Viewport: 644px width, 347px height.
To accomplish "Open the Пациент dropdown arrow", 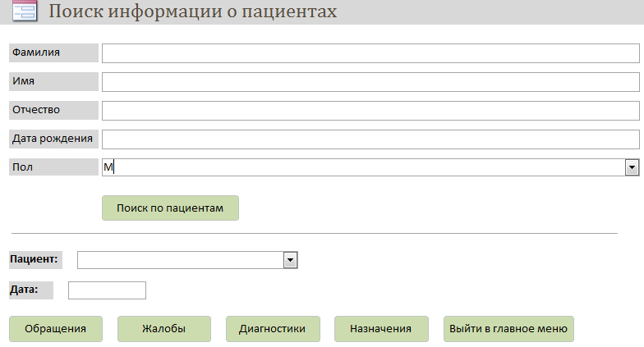I will pos(291,260).
